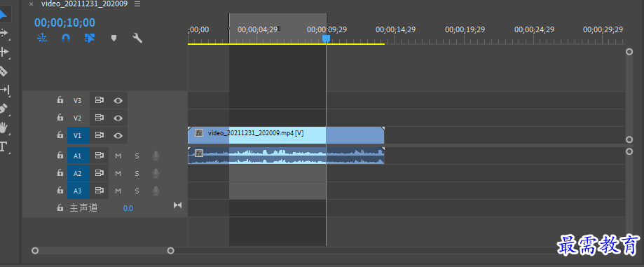Viewport: 644px width, 267px height.
Task: Close the video_20211231_202009 sequence tab
Action: tap(32, 4)
